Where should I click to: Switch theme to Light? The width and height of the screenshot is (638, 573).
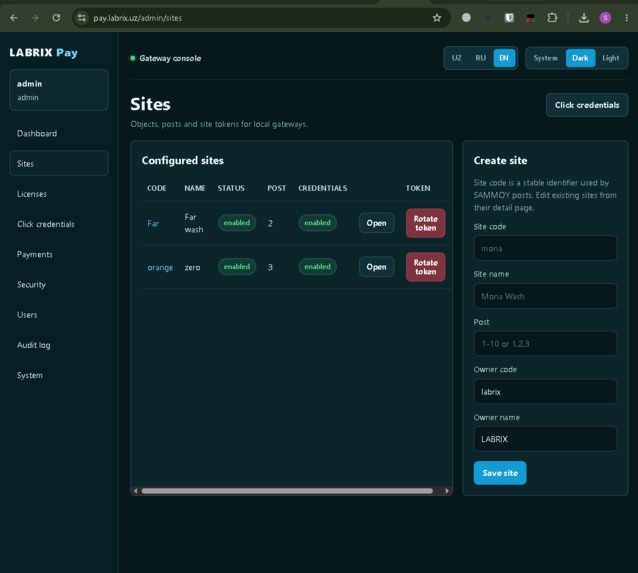pyautogui.click(x=611, y=58)
